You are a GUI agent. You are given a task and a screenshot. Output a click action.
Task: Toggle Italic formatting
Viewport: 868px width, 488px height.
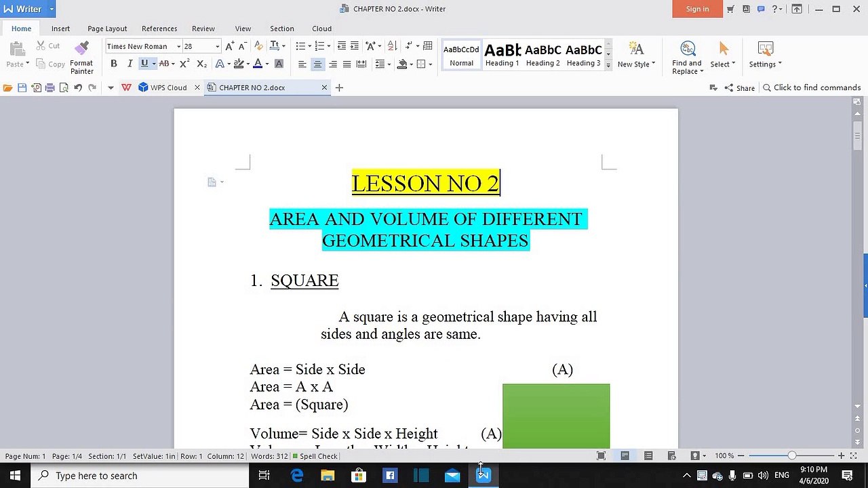click(x=130, y=64)
